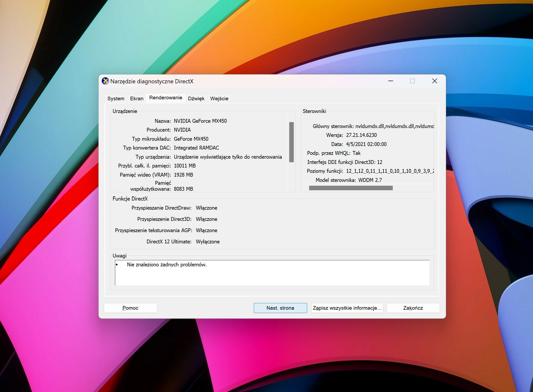Click Zapisz wszystkie informacje button
The image size is (533, 392).
347,308
